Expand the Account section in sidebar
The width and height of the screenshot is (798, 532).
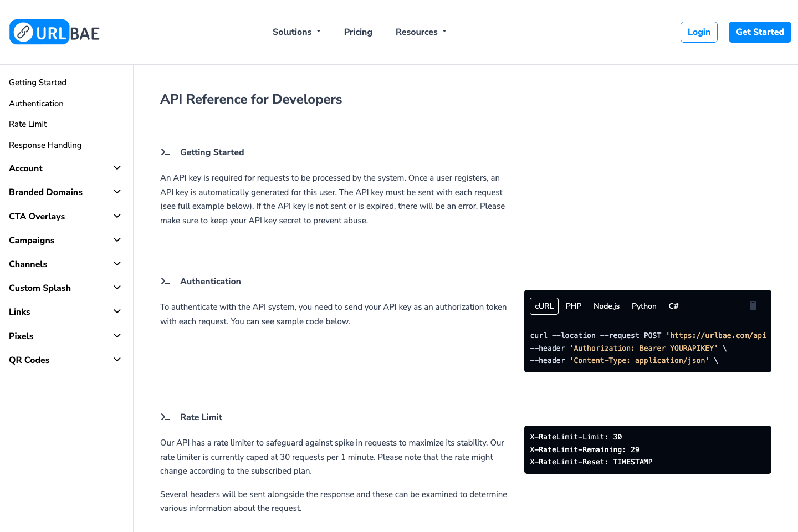click(65, 168)
